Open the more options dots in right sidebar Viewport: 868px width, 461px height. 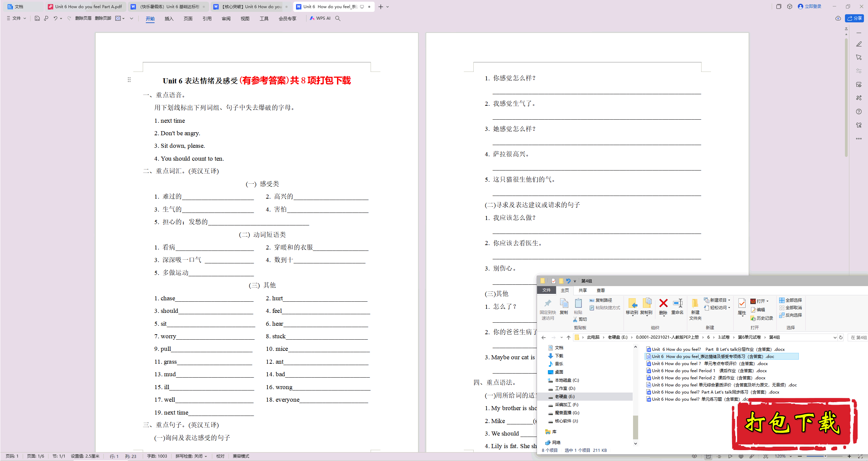(x=859, y=139)
